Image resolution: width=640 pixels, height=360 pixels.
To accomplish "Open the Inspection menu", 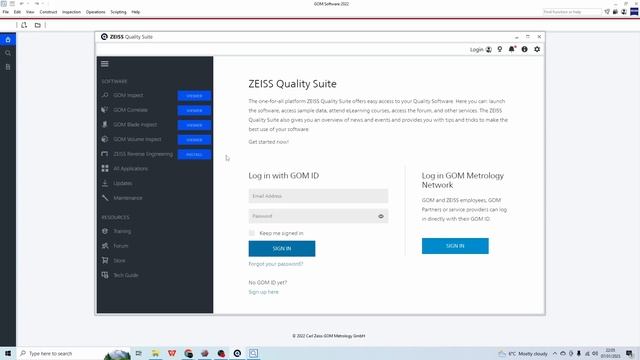I will (x=71, y=12).
